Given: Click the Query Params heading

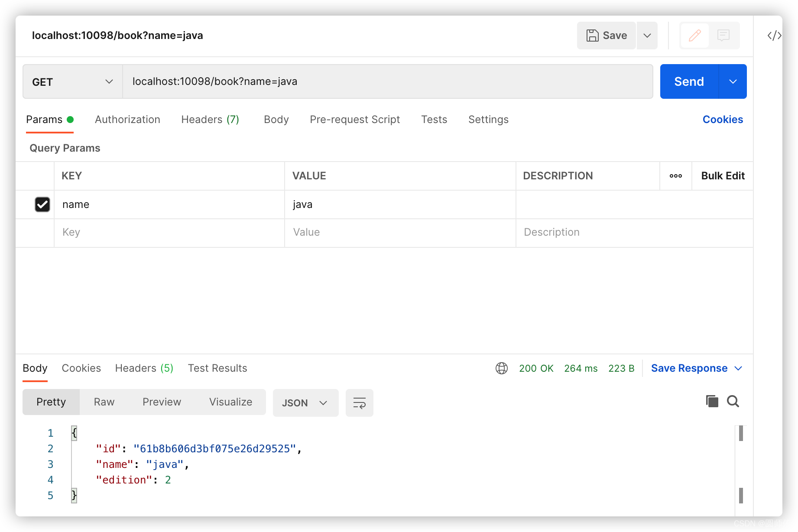Looking at the screenshot, I should click(65, 148).
